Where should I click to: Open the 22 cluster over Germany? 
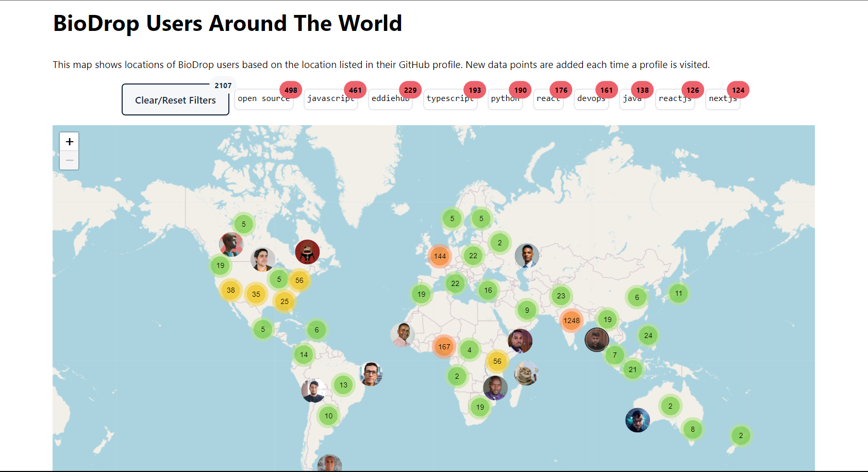click(x=473, y=256)
